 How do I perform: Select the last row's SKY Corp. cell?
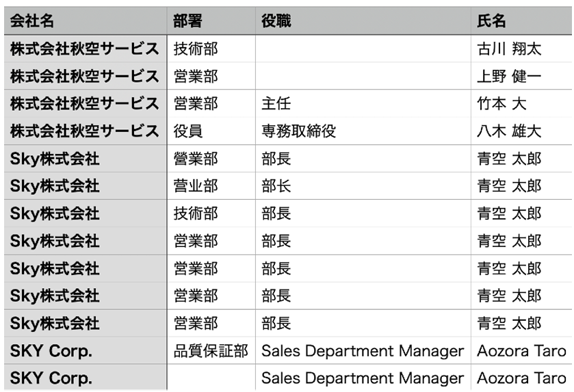click(x=86, y=378)
